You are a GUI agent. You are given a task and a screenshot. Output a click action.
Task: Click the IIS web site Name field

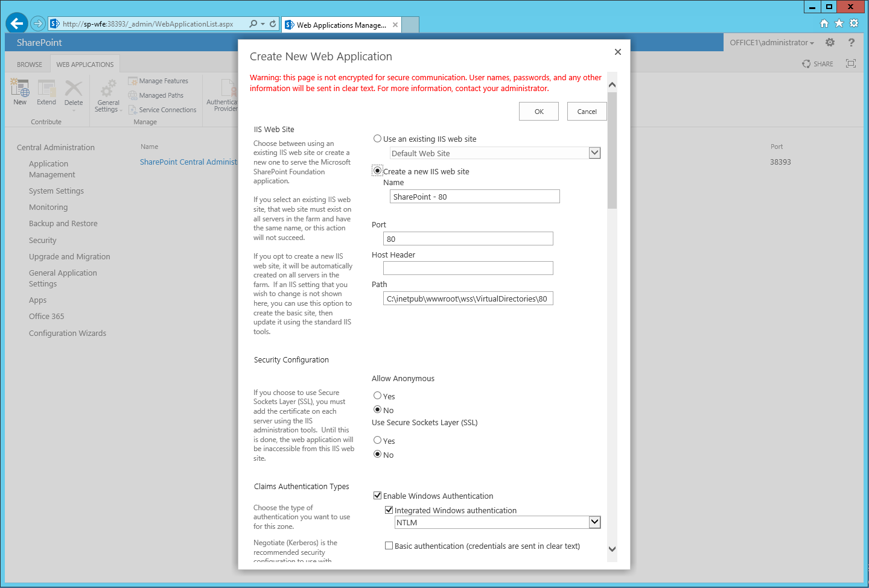point(474,197)
